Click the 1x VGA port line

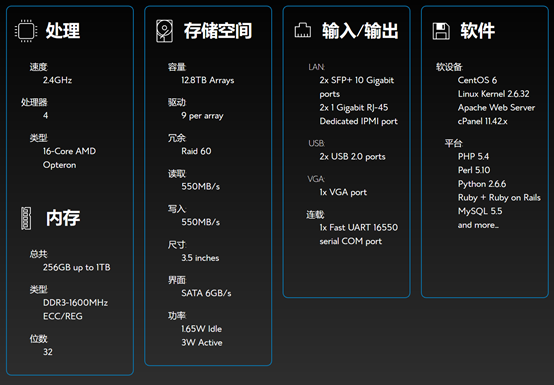click(x=343, y=192)
